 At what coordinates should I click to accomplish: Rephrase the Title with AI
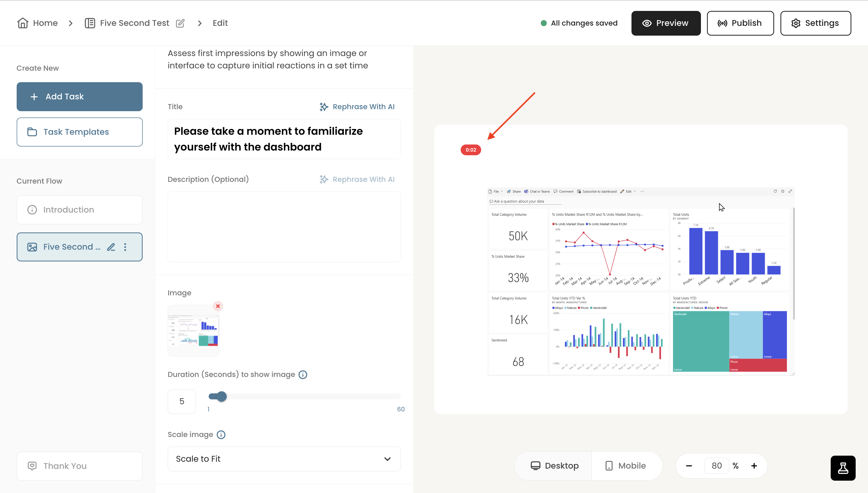click(x=357, y=107)
